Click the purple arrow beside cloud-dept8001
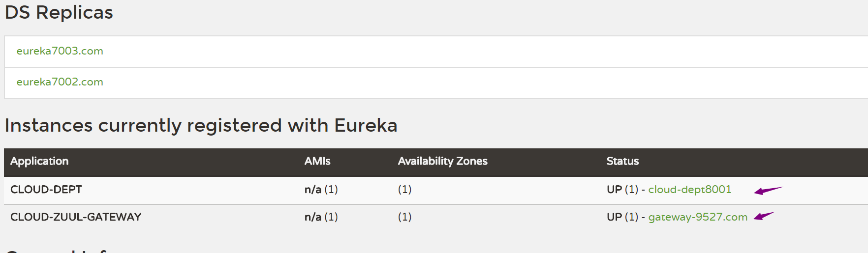868x253 pixels. 767,191
